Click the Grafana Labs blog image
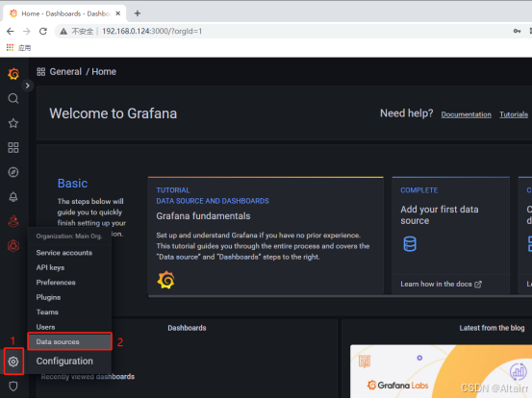Image resolution: width=532 pixels, height=399 pixels. (441, 371)
